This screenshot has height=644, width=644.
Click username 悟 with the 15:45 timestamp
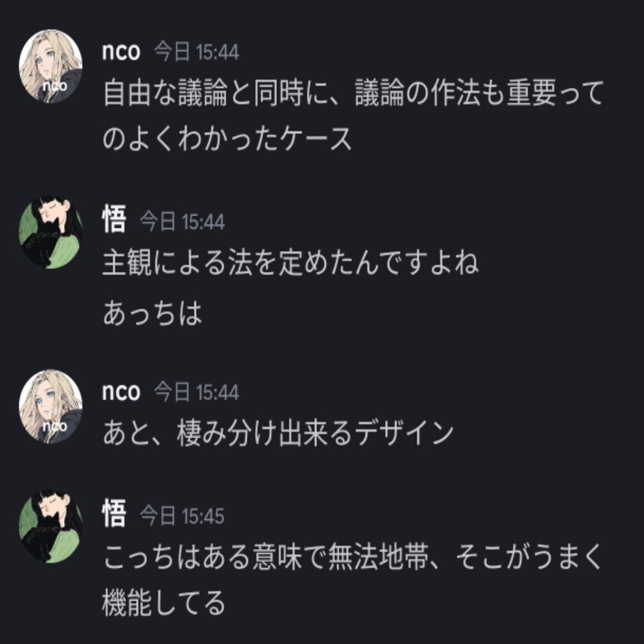tap(114, 514)
